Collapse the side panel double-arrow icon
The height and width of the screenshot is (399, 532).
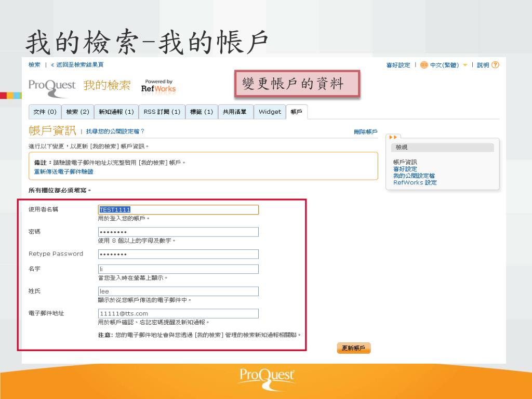[393, 137]
